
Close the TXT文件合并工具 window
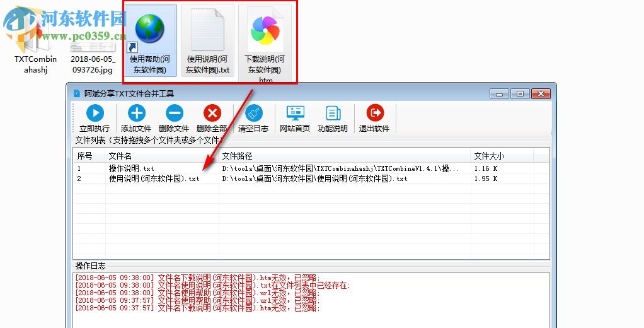coord(541,94)
